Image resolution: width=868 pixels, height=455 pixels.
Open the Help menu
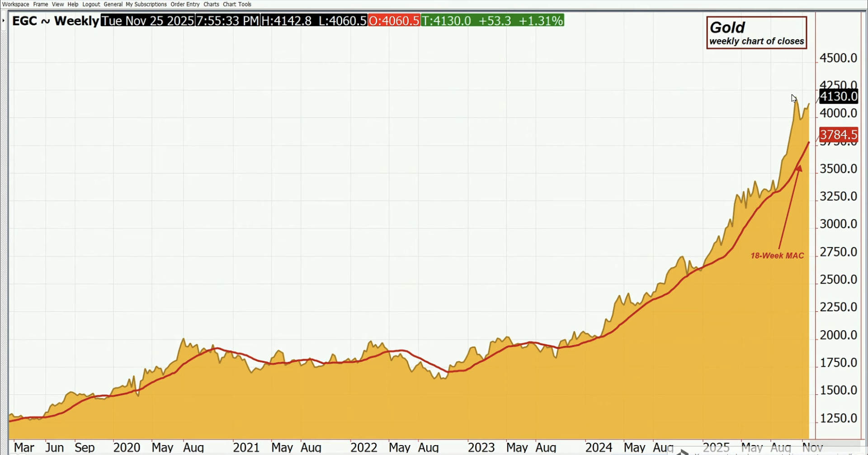pos(73,5)
